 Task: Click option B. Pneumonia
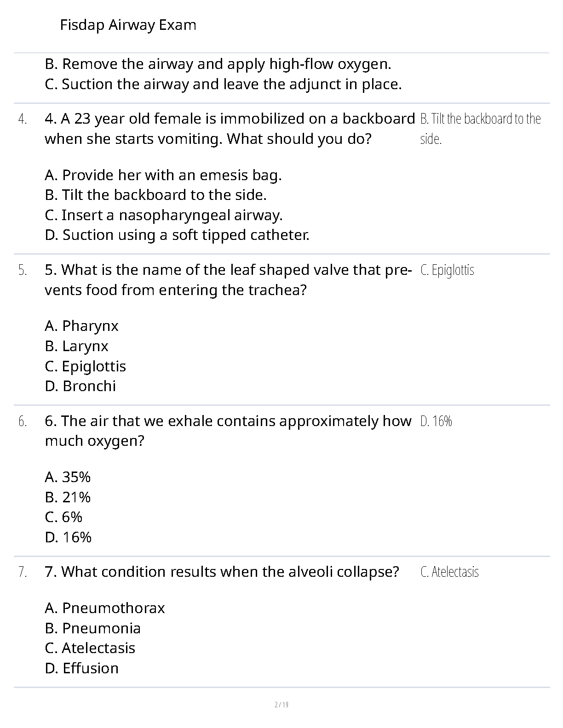(92, 628)
